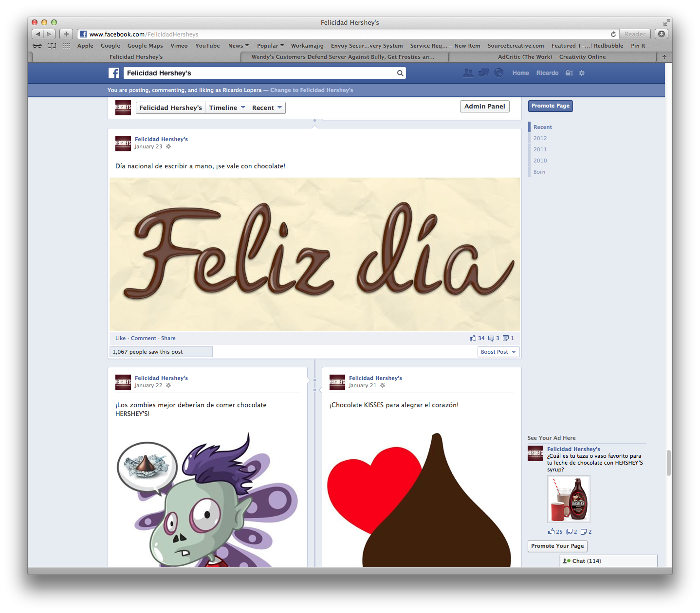Jump to Born in timeline navigation
700x613 pixels.
(x=539, y=172)
